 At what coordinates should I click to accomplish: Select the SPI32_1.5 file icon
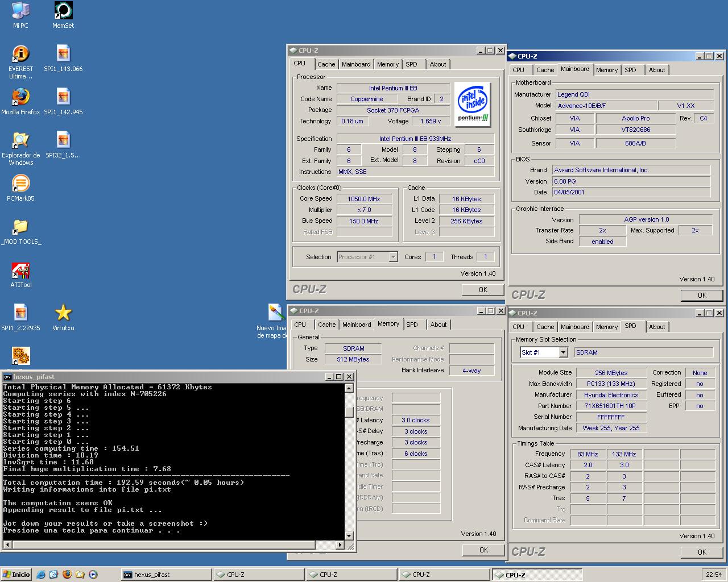click(x=63, y=140)
